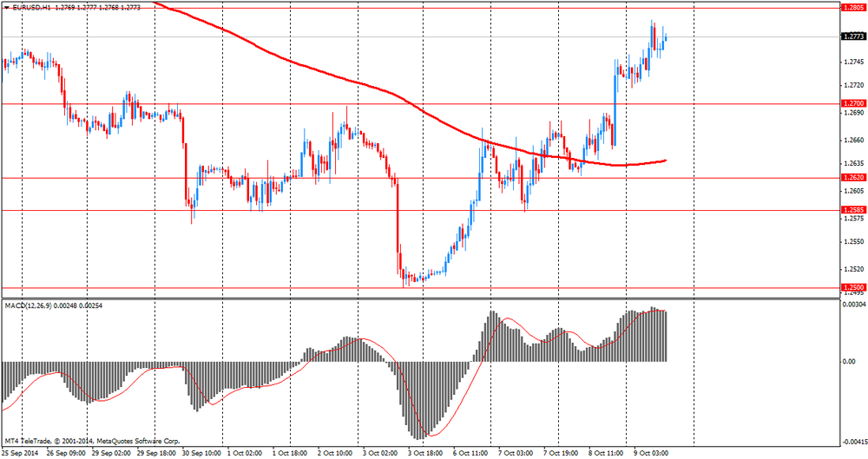Select the 1.2585 support level label
868x459 pixels.
852,210
